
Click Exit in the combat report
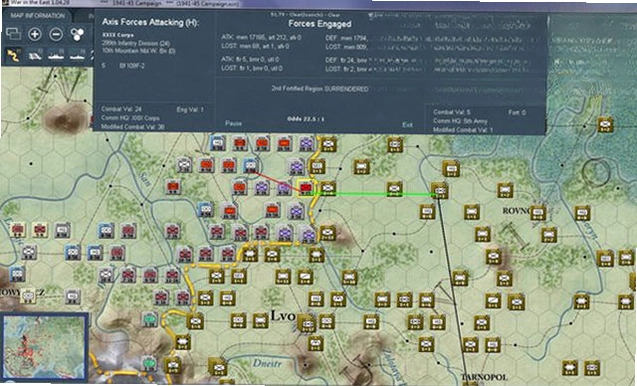point(407,125)
